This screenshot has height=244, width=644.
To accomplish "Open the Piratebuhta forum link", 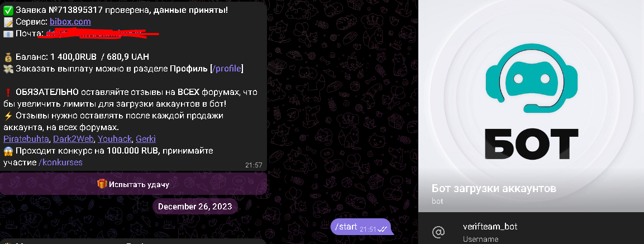I will point(27,139).
